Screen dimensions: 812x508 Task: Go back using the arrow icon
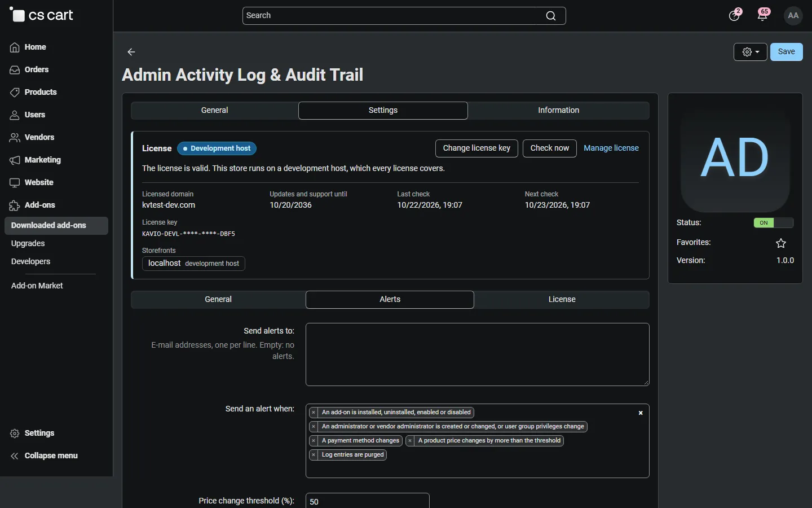point(131,52)
